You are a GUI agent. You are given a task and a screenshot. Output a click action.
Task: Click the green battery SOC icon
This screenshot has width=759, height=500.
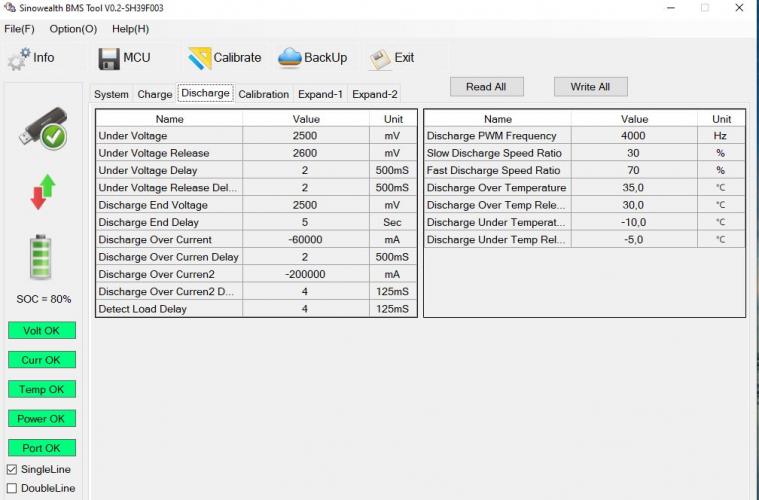tap(42, 257)
